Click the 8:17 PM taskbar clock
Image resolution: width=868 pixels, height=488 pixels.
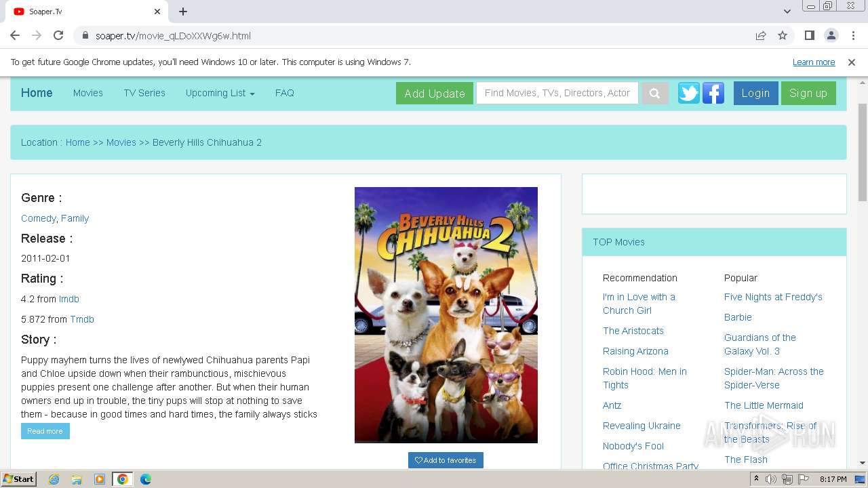pos(833,479)
